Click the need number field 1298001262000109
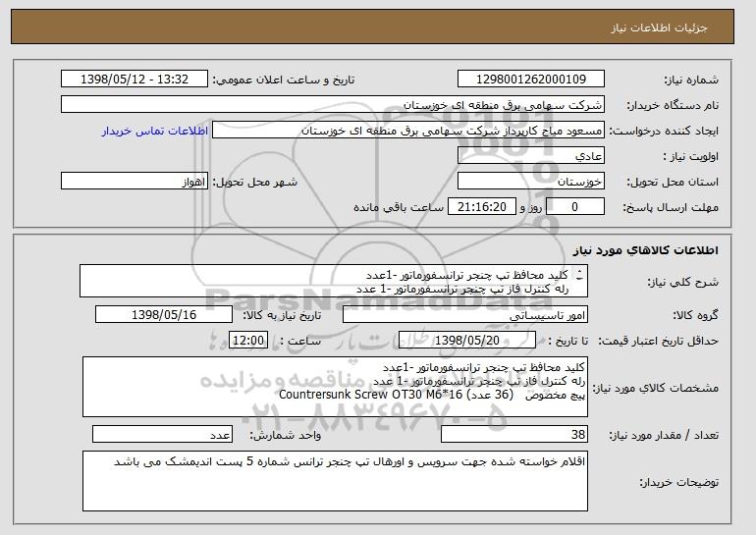 (x=531, y=80)
